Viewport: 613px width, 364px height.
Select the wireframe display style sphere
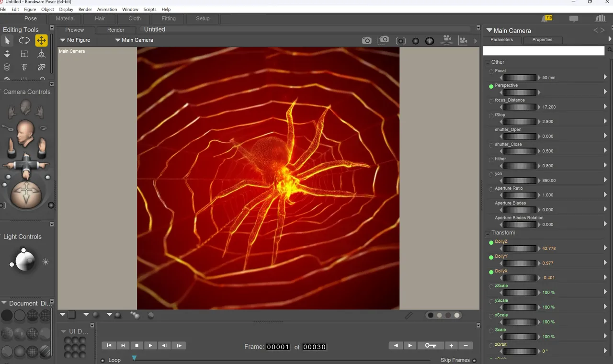[x=32, y=316]
